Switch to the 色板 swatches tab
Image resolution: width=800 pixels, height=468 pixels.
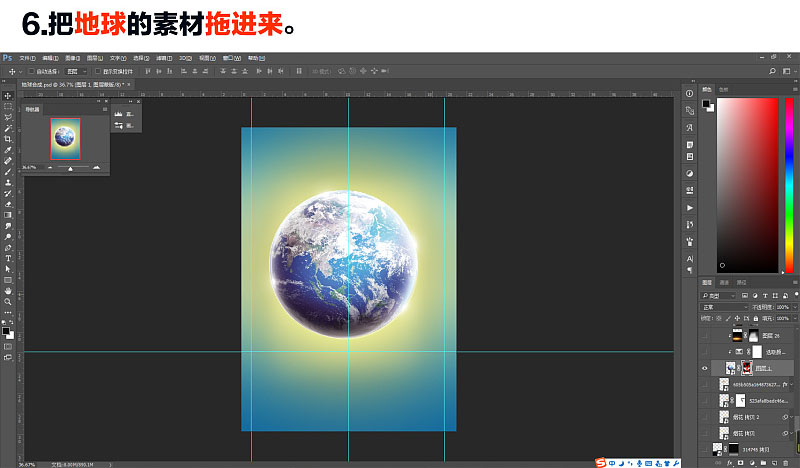pos(723,89)
